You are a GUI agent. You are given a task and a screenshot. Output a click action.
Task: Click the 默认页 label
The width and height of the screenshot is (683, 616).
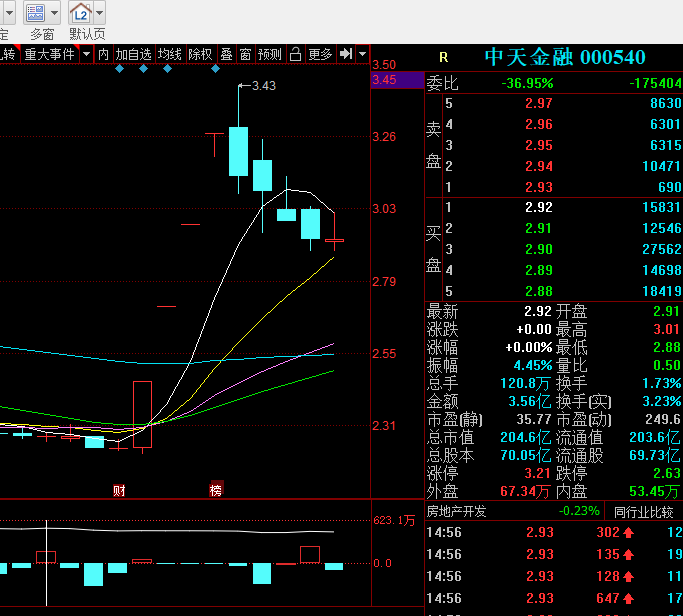click(x=87, y=34)
